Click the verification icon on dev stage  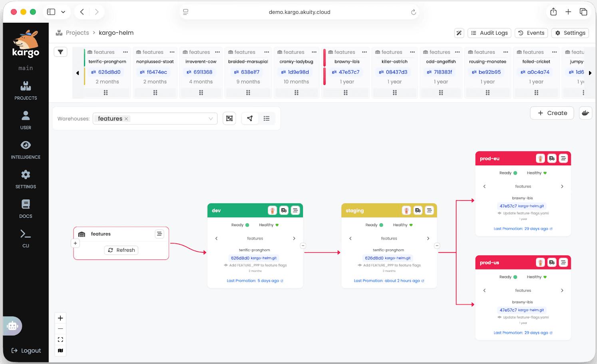(272, 210)
